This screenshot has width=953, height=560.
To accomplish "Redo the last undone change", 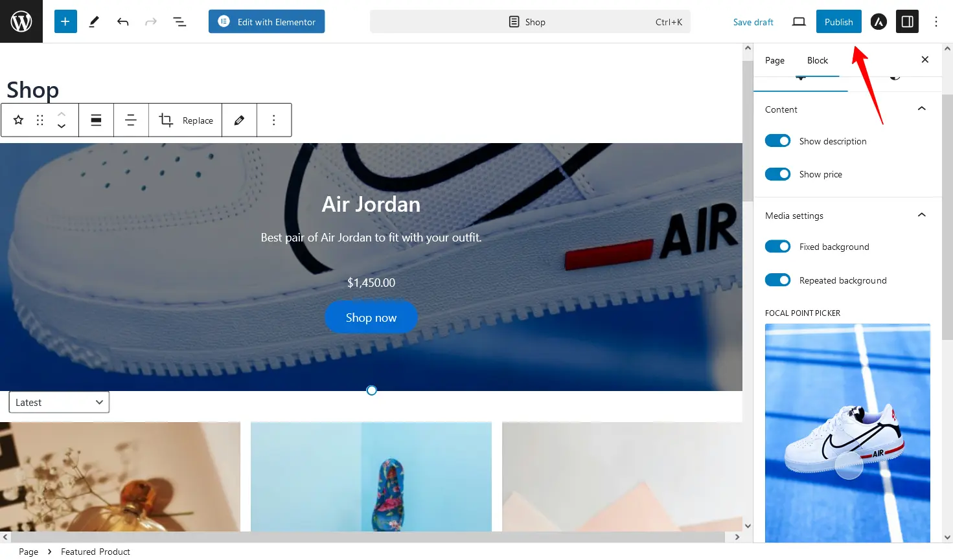I will (x=151, y=21).
